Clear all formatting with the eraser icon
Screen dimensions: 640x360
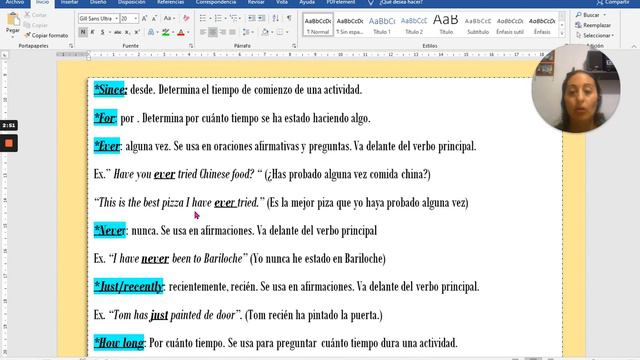(186, 18)
